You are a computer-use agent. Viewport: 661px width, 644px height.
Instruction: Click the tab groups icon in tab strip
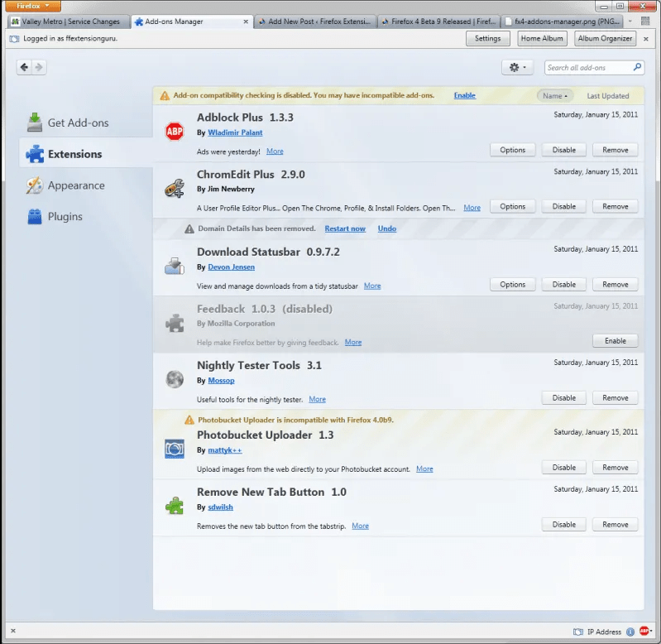[x=645, y=21]
